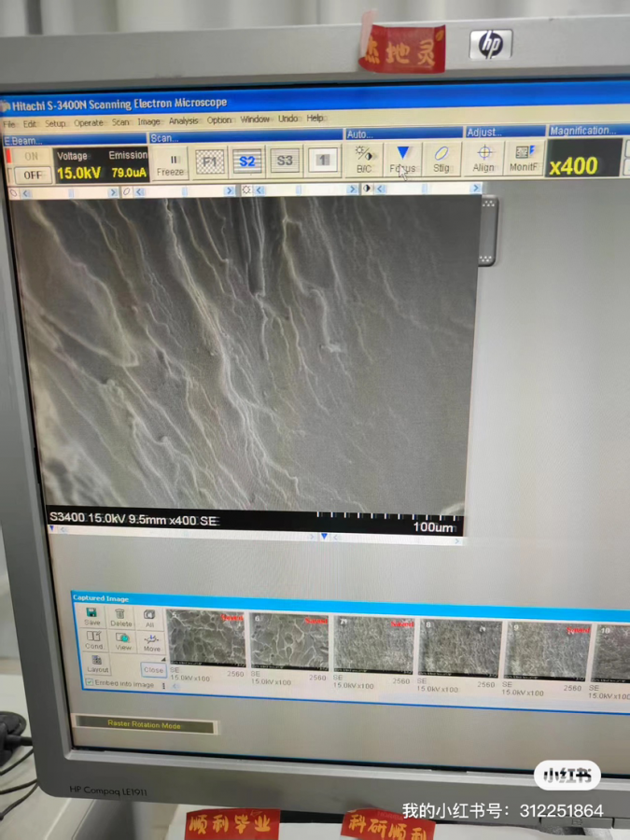Close the Captured Image panel
The image size is (630, 840).
click(x=153, y=669)
